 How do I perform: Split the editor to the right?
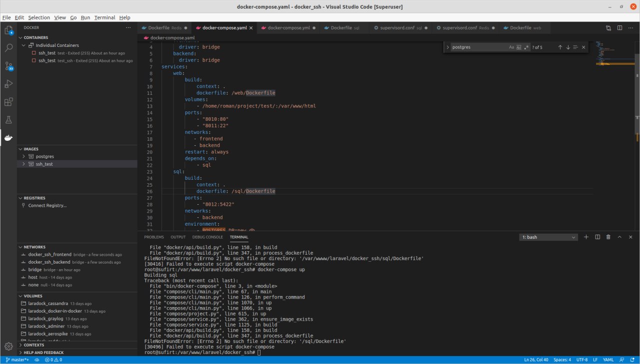620,28
